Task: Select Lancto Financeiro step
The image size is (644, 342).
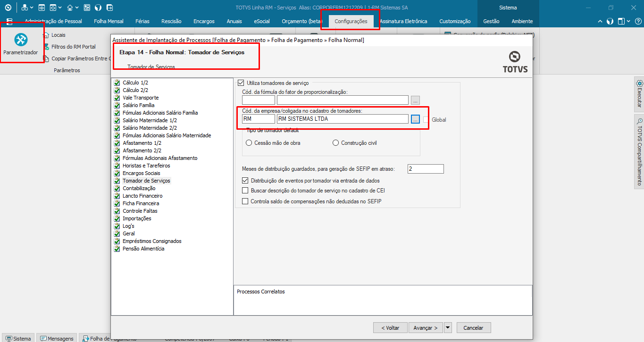Action: point(142,196)
